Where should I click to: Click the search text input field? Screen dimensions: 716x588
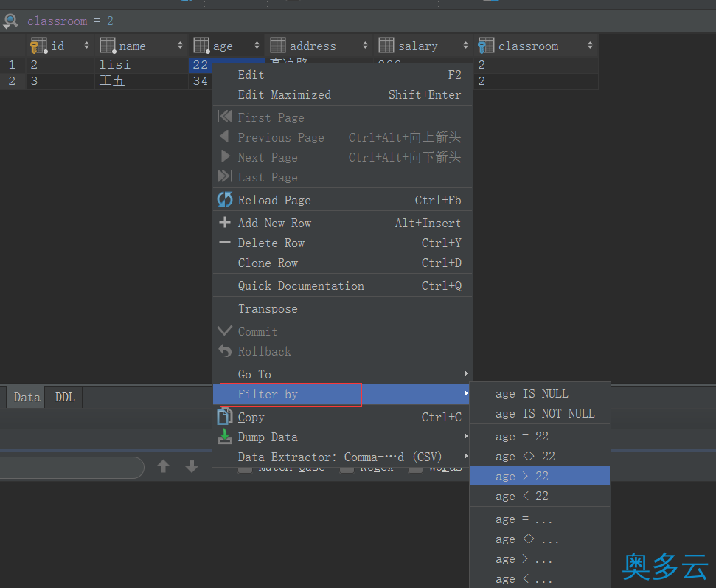click(71, 468)
